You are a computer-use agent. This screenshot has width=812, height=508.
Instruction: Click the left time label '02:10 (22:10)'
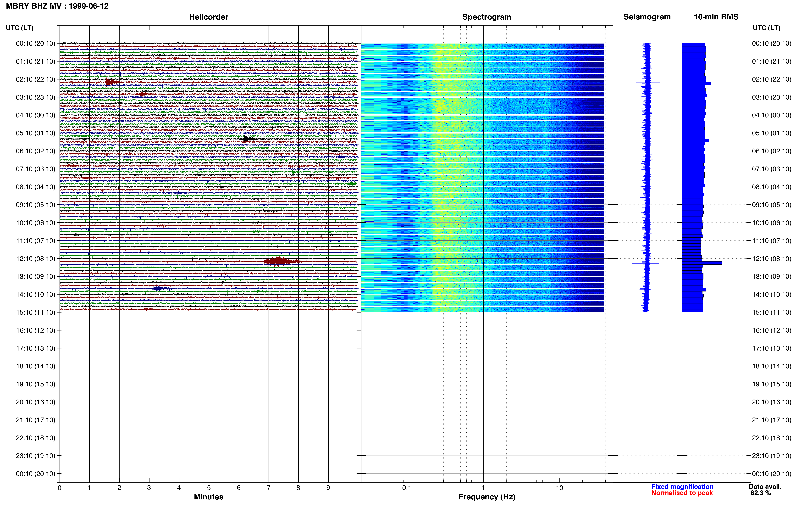click(35, 79)
